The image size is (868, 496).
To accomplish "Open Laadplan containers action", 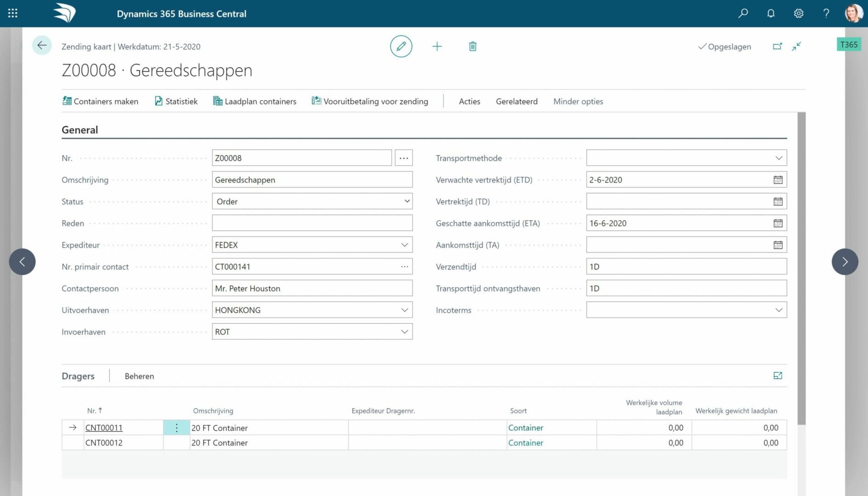I will point(255,101).
